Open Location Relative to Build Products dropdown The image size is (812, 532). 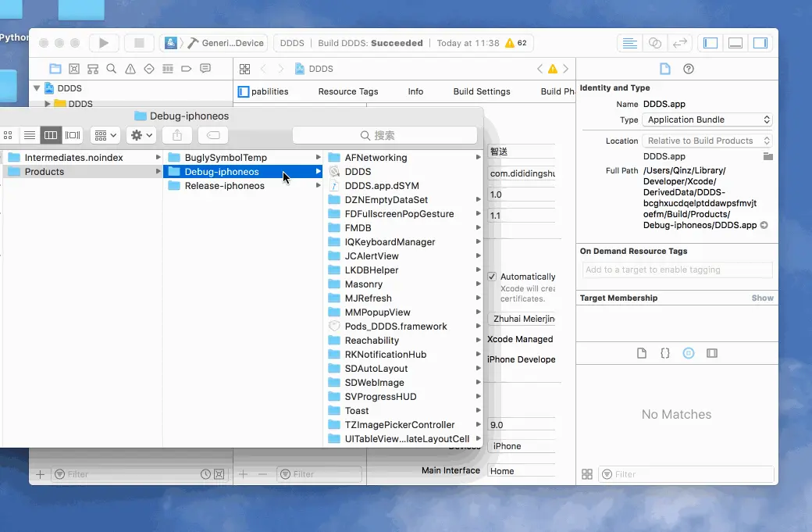[707, 141]
